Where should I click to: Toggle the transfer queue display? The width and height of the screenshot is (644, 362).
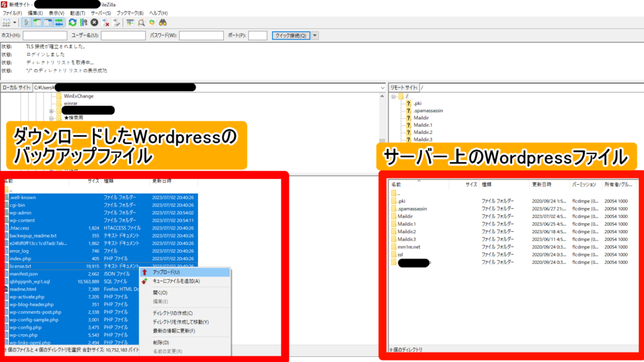click(59, 23)
